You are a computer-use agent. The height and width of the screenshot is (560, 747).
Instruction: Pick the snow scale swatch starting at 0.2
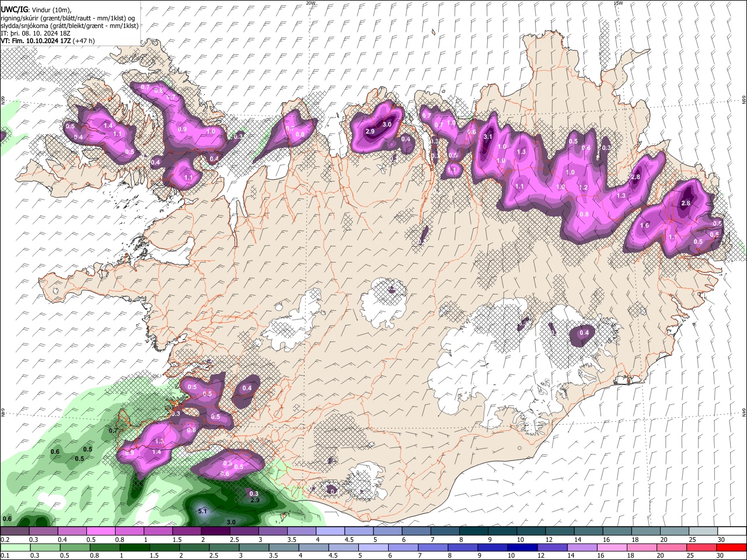15,531
